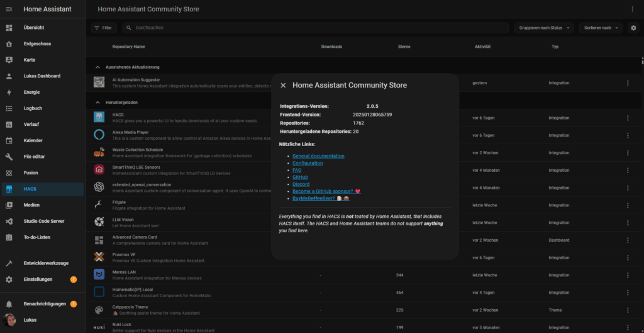Open Waste Collection Schedule row menu
Screen dimensions: 644x333
[628, 153]
